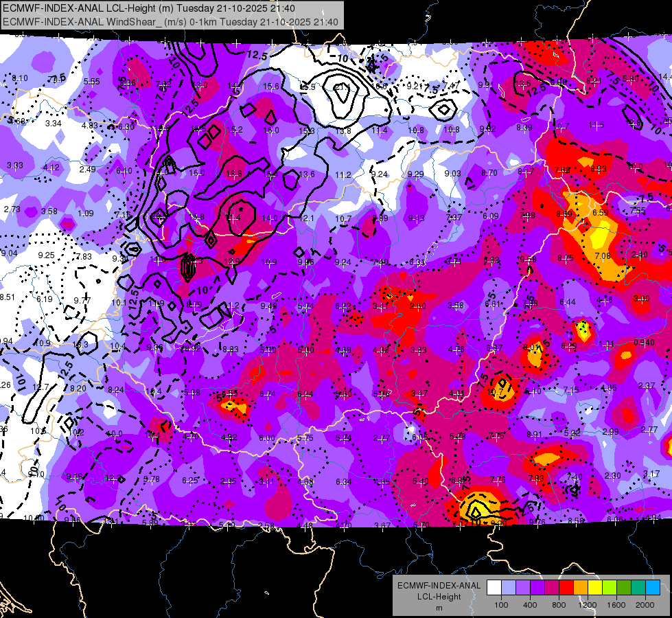Image resolution: width=672 pixels, height=618 pixels.
Task: Click the wind shear value 15.6
Action: pyautogui.click(x=271, y=87)
